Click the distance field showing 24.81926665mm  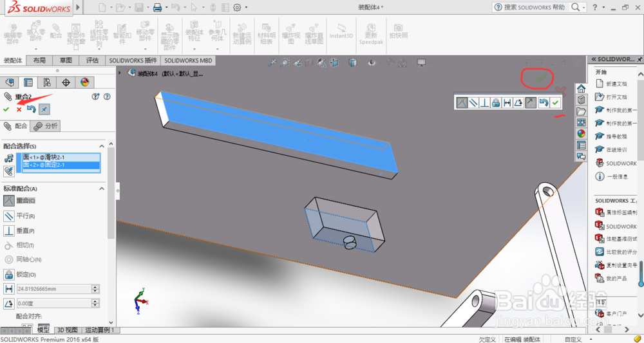coord(54,289)
